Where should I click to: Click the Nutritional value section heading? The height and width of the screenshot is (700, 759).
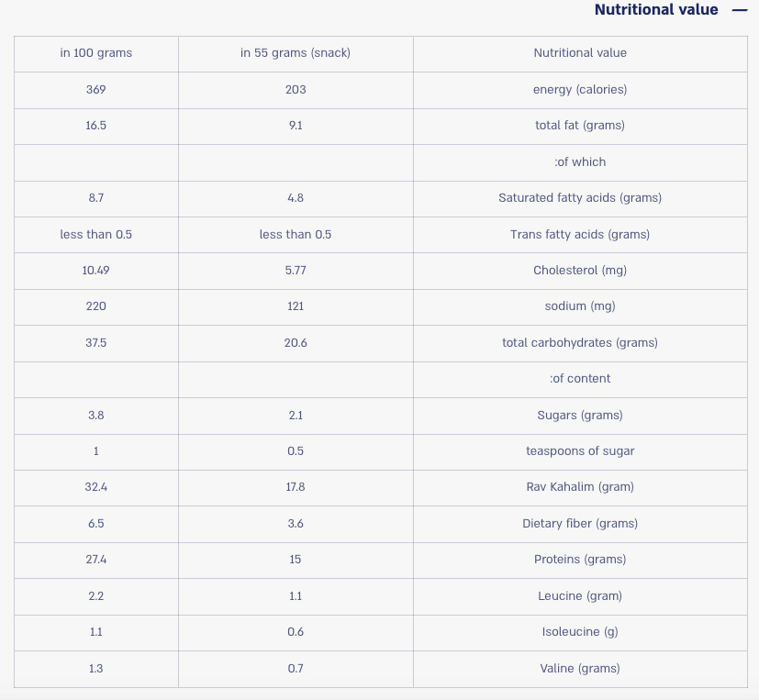tap(656, 10)
